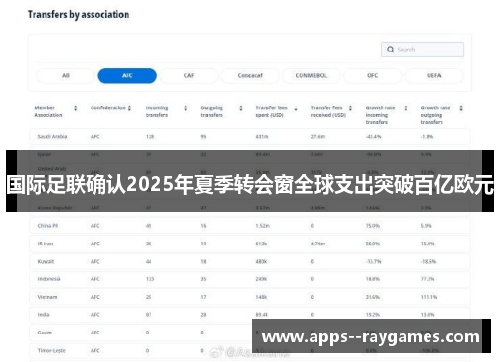The height and width of the screenshot is (362, 500).
Task: Click the IR Iran row name
Action: click(x=45, y=244)
